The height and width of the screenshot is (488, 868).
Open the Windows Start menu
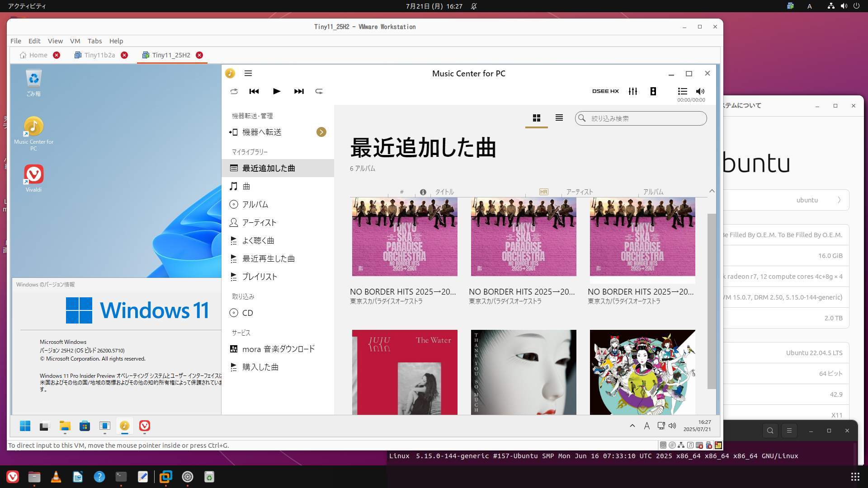click(x=25, y=426)
